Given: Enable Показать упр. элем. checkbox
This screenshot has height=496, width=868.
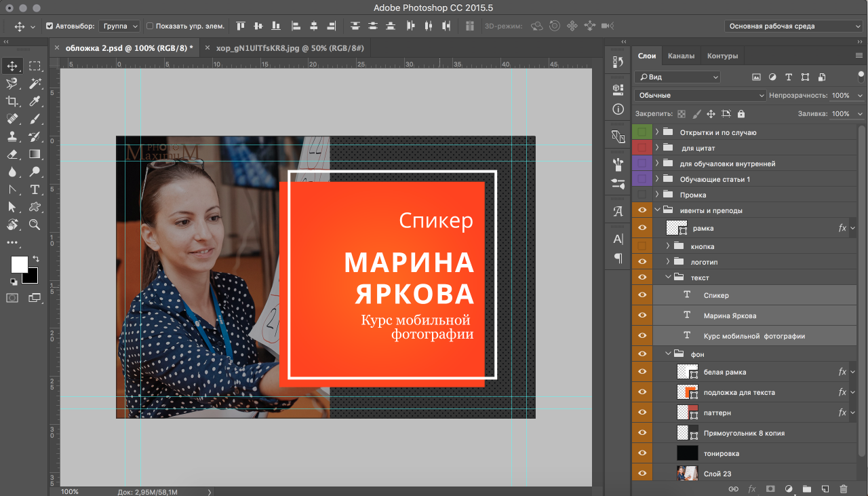Looking at the screenshot, I should coord(150,26).
